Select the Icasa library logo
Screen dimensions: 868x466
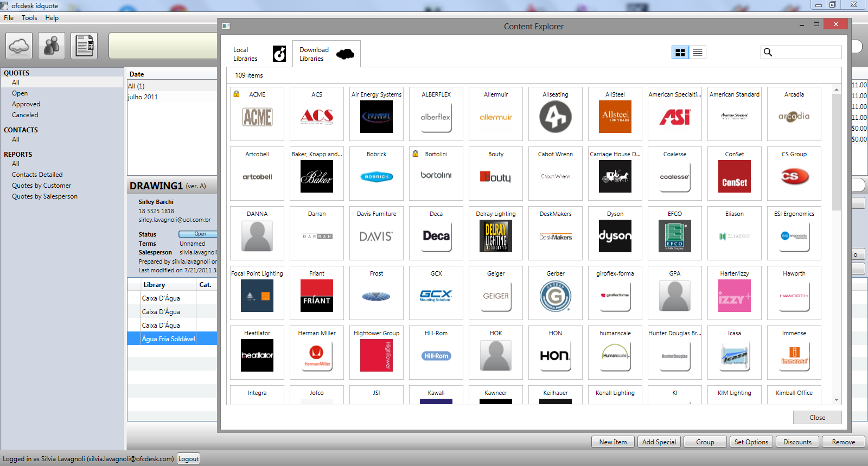click(x=735, y=355)
